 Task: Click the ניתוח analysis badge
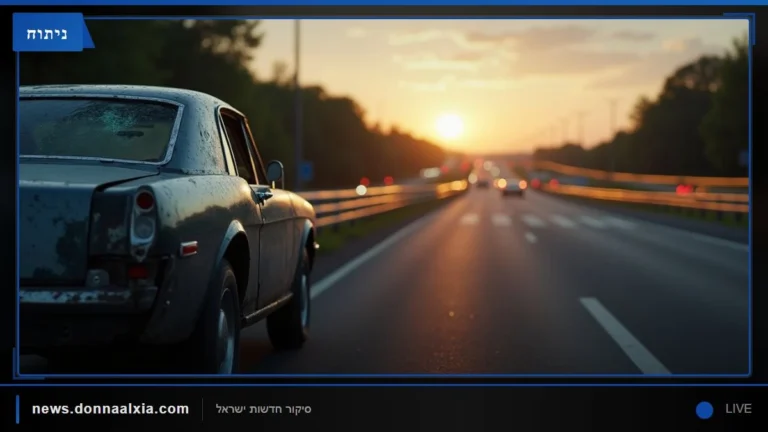(x=48, y=33)
